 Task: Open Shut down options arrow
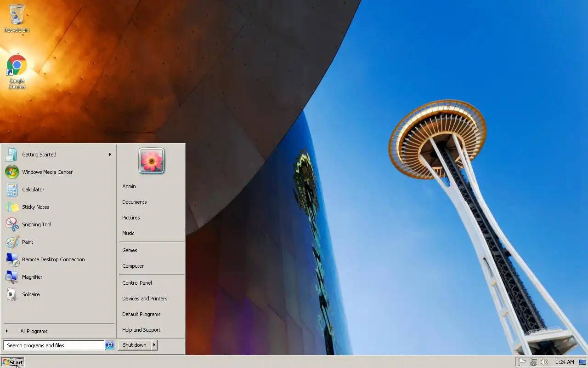(154, 345)
